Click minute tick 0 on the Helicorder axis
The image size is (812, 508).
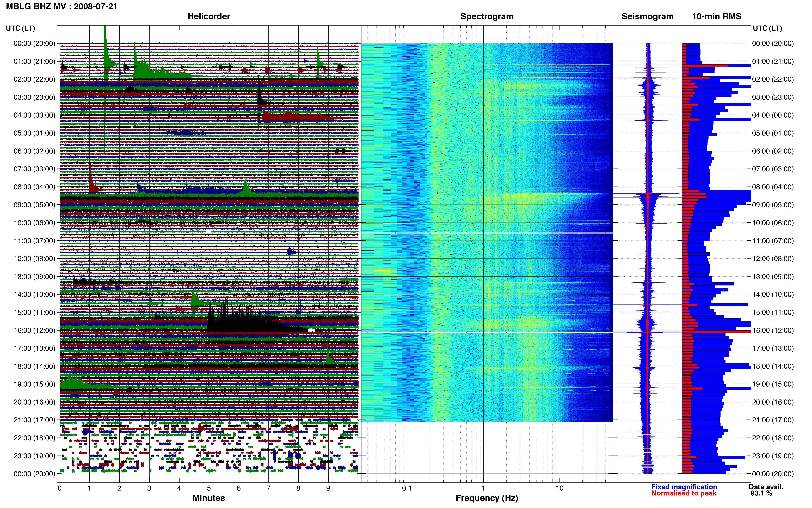tap(60, 488)
